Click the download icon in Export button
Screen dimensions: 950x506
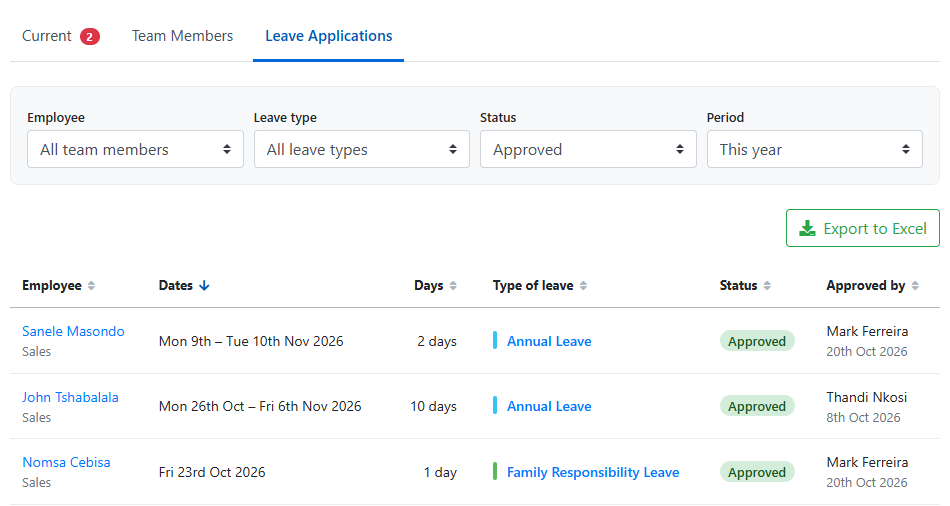click(807, 228)
